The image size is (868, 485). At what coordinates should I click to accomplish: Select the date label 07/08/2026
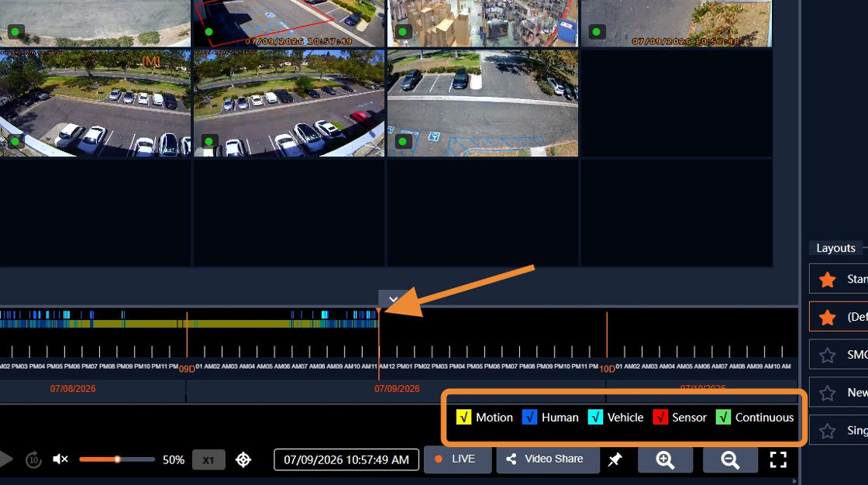click(x=73, y=389)
